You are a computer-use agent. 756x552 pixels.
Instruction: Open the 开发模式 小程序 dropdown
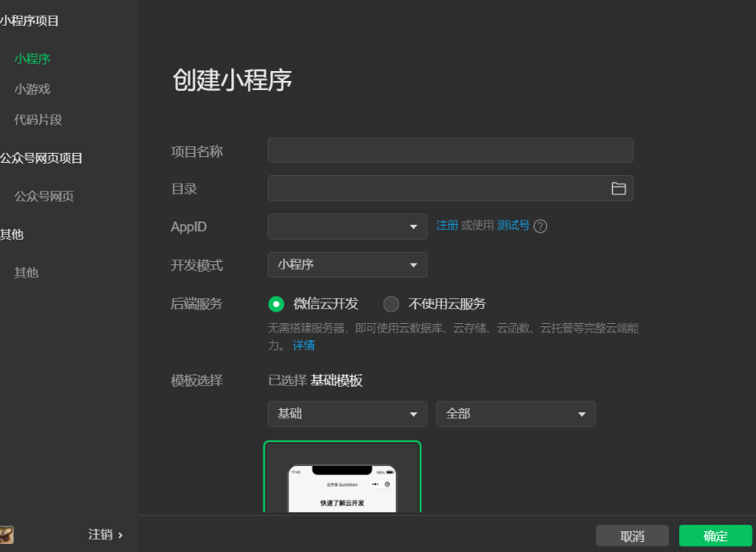[347, 264]
